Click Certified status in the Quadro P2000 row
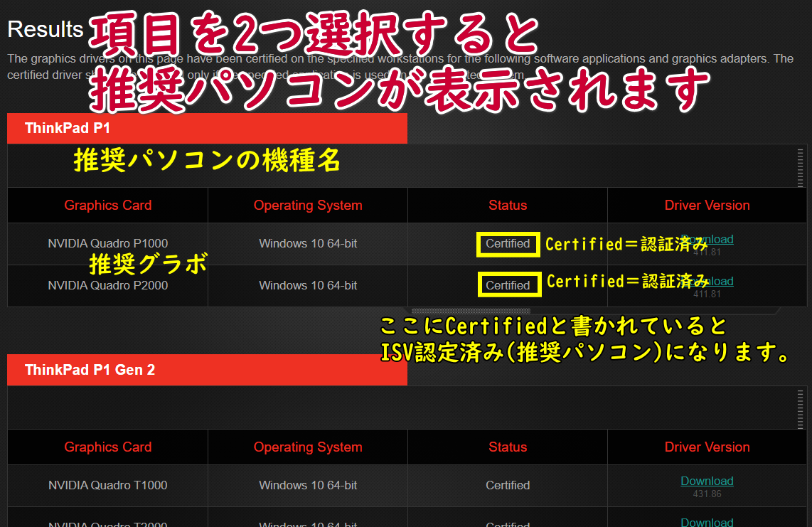The height and width of the screenshot is (527, 812). [508, 285]
